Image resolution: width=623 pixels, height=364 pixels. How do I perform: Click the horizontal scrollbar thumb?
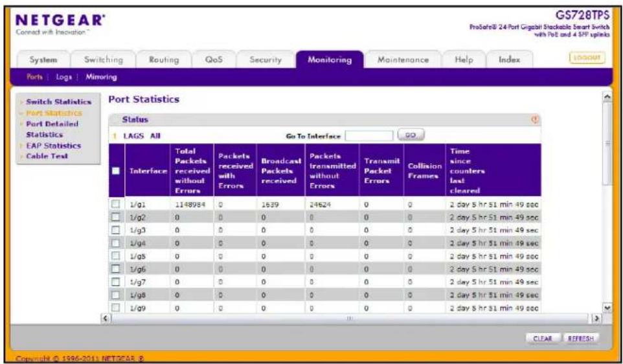(350, 318)
